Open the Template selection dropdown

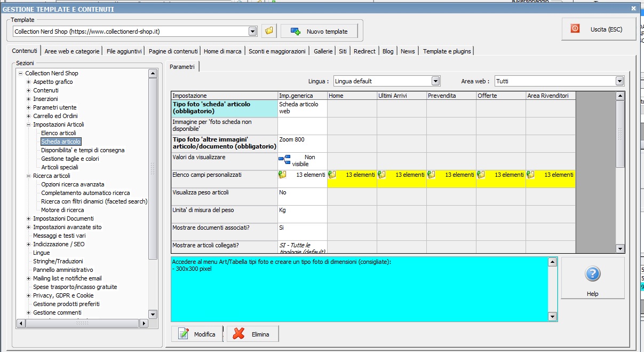click(253, 32)
